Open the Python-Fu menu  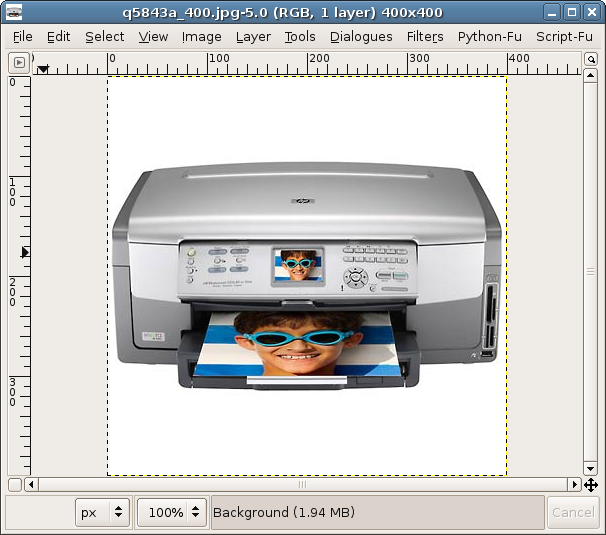(x=490, y=37)
